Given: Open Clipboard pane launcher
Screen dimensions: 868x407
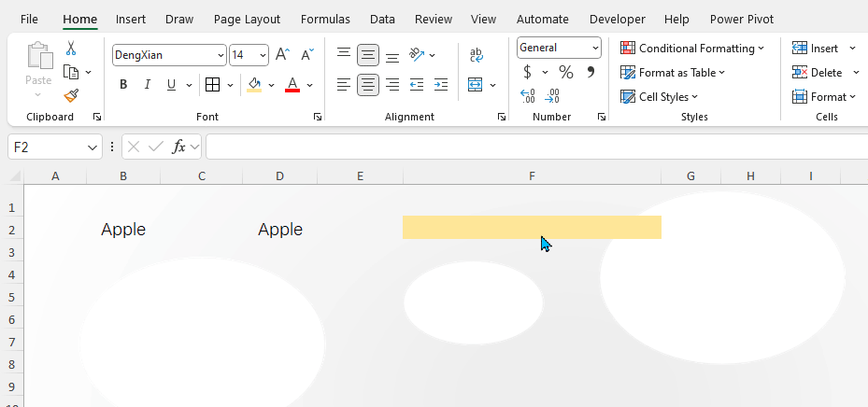Looking at the screenshot, I should coord(97,117).
